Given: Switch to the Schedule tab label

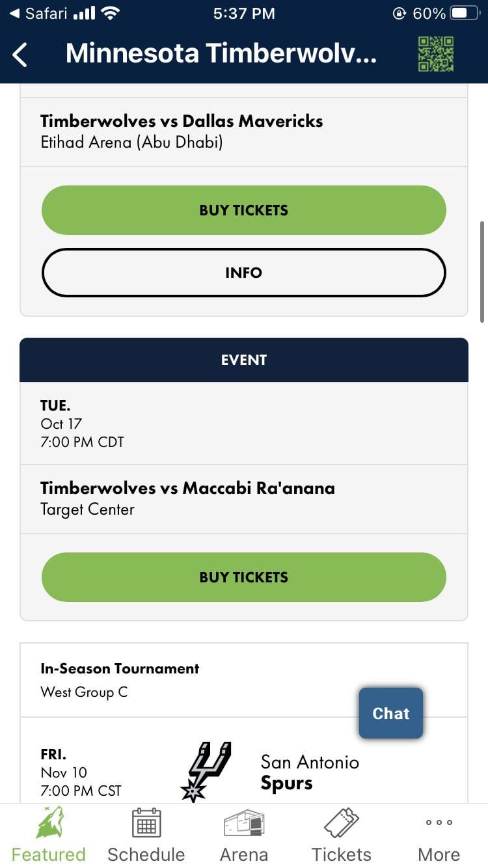Looking at the screenshot, I should click(146, 854).
